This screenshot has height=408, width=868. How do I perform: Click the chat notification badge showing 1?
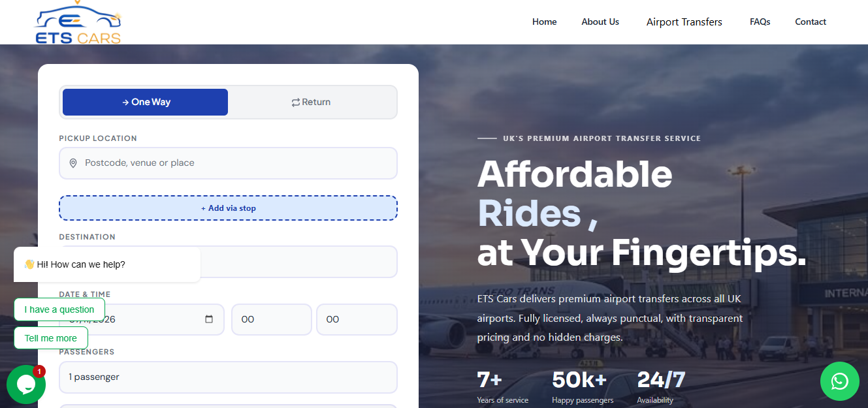[x=39, y=371]
